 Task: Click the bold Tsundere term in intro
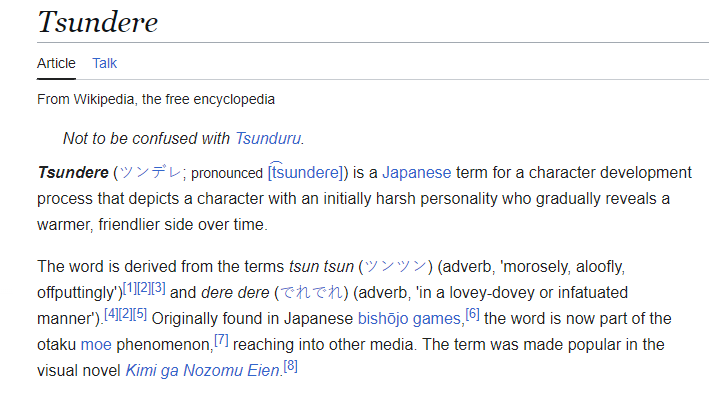click(x=73, y=173)
